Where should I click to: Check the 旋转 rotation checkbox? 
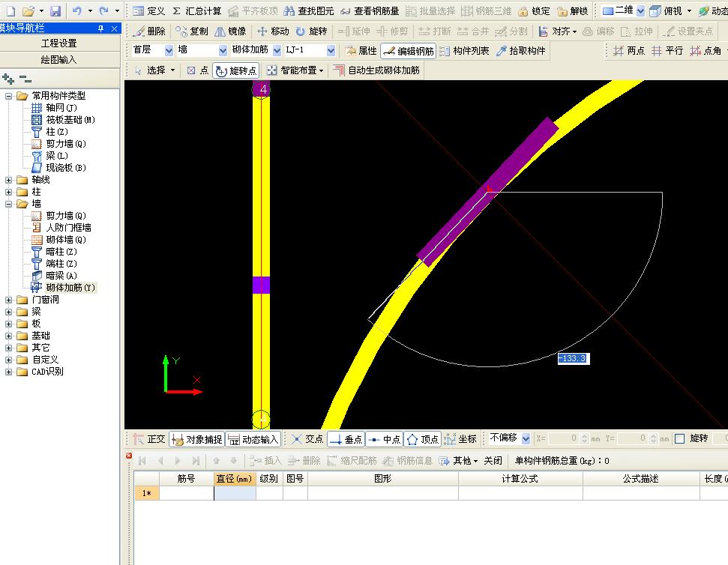[680, 438]
